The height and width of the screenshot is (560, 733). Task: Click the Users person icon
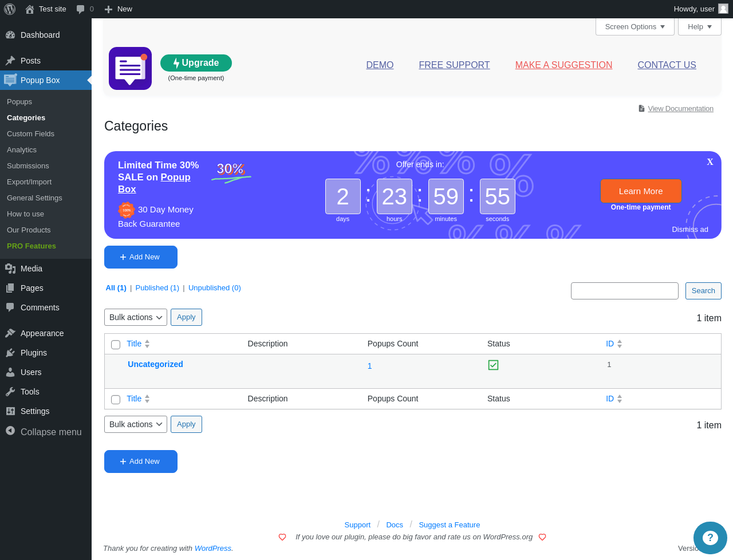tap(10, 372)
